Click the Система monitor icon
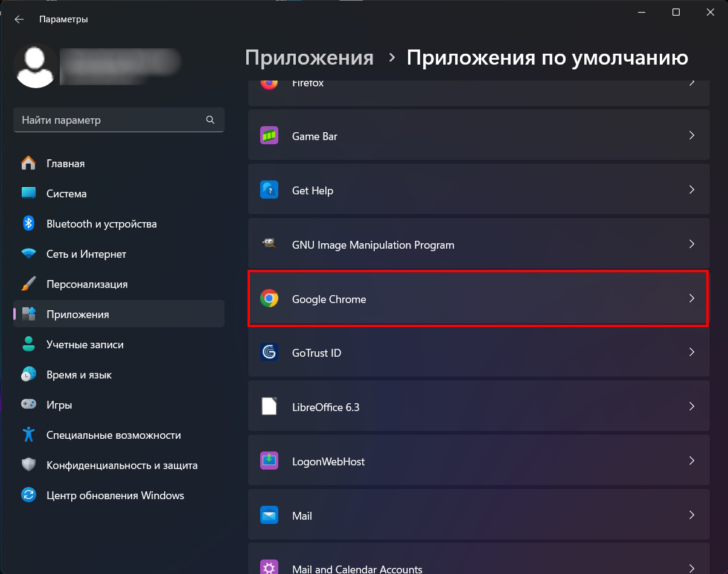The height and width of the screenshot is (574, 728). (x=28, y=194)
